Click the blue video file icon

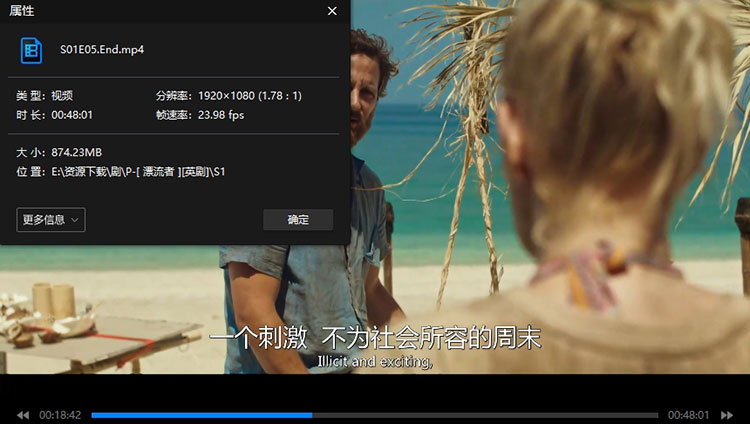(x=33, y=49)
